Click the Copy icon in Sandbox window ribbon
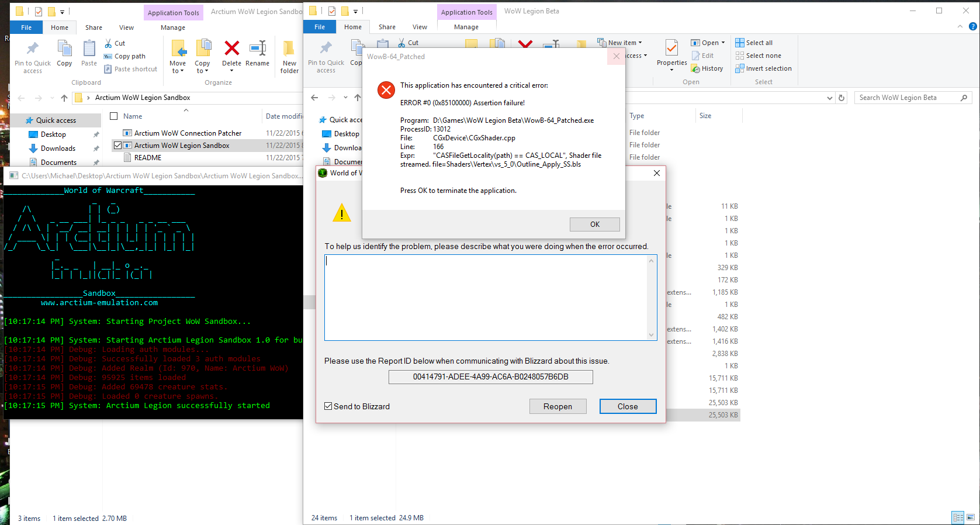The height and width of the screenshot is (525, 980). click(64, 49)
